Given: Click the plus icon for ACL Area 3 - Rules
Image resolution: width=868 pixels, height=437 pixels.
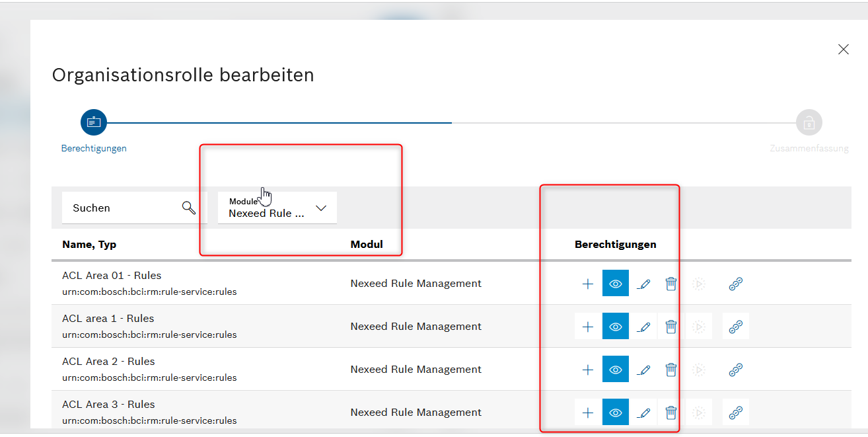Looking at the screenshot, I should (x=587, y=412).
